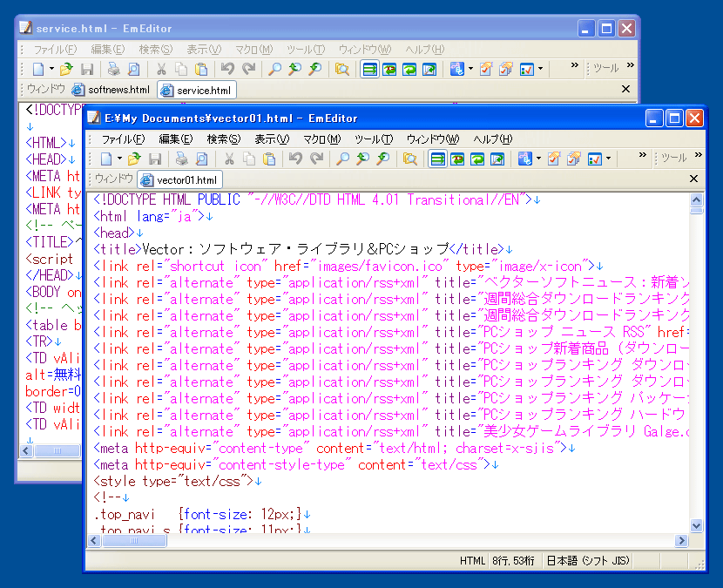
Task: Open Print Preview in vector01.html window
Action: click(201, 159)
